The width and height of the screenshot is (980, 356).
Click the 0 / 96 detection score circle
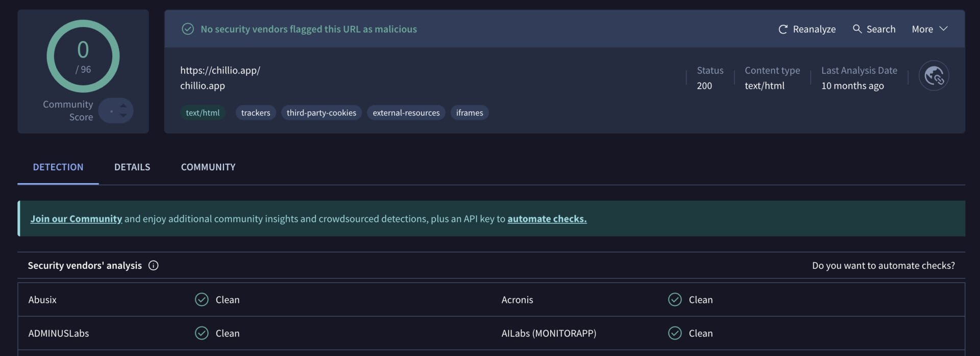click(x=83, y=56)
